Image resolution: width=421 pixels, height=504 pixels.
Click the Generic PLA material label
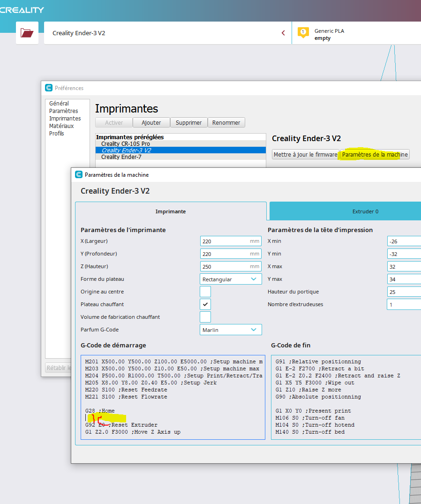point(329,31)
